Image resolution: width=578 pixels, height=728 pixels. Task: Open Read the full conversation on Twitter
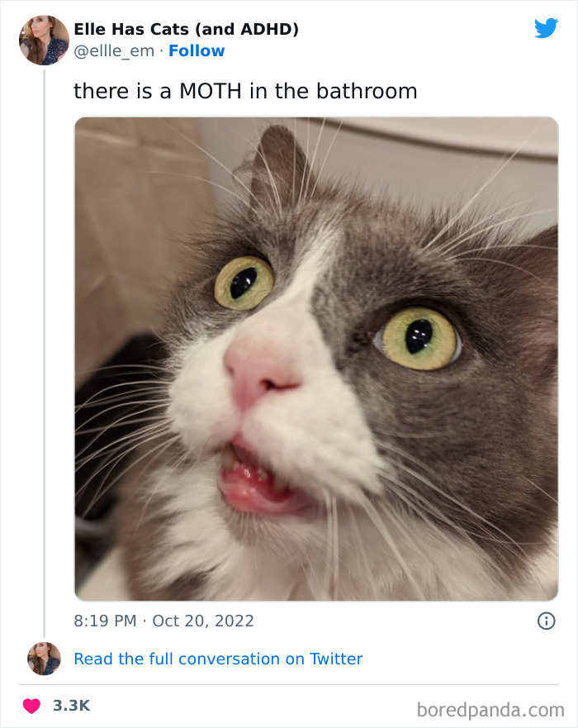tap(217, 659)
